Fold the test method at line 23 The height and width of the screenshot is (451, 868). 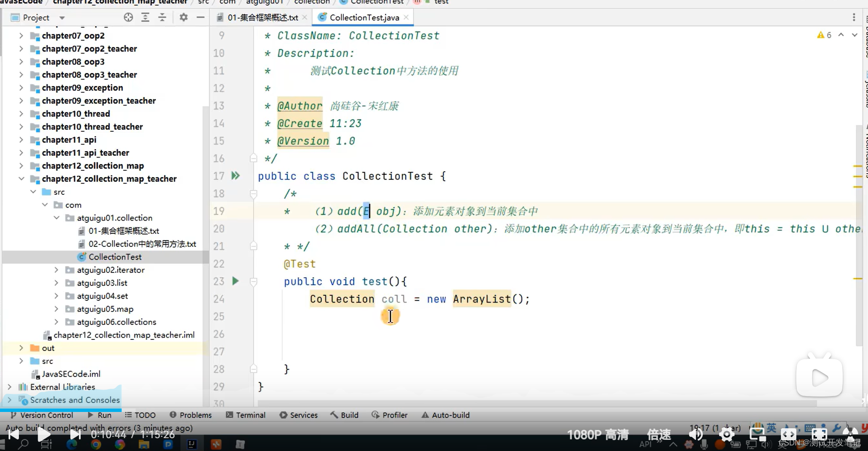click(254, 281)
